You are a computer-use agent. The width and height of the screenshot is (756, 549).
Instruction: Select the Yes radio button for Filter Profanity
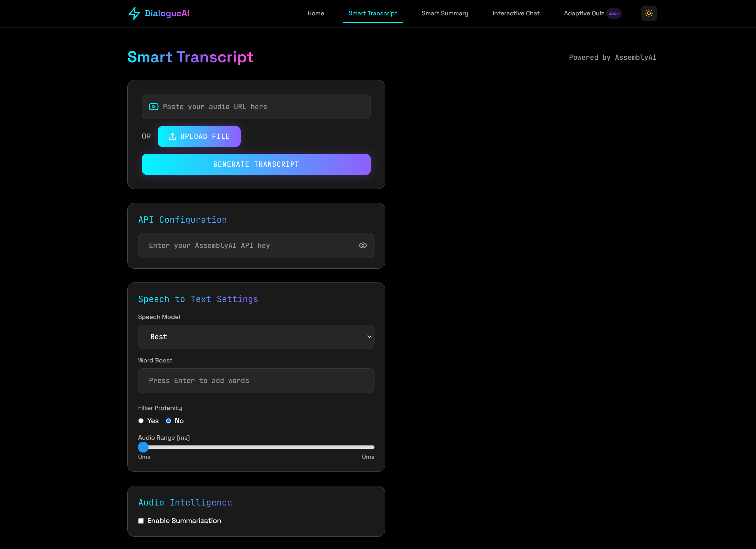pyautogui.click(x=141, y=420)
